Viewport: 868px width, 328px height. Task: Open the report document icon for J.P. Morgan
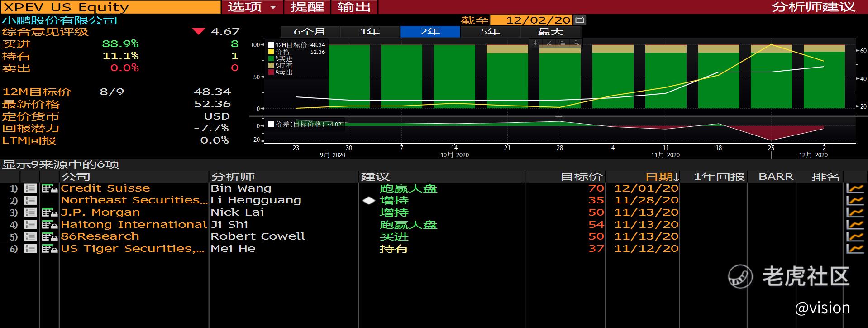tap(30, 212)
